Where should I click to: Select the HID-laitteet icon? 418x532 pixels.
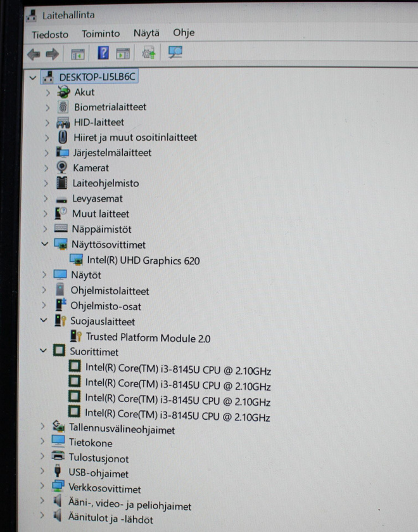(x=63, y=122)
